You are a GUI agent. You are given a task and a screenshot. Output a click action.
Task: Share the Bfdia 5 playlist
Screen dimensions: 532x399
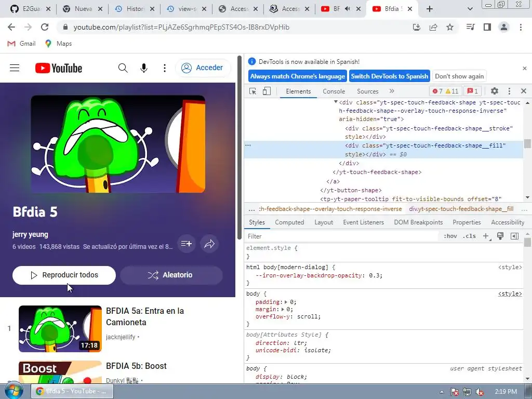coord(209,244)
